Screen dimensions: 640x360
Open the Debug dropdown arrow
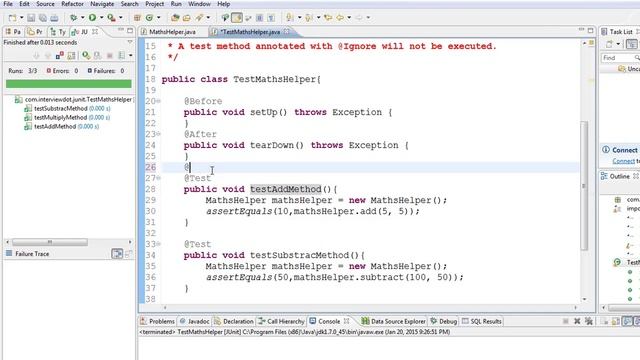click(x=82, y=18)
